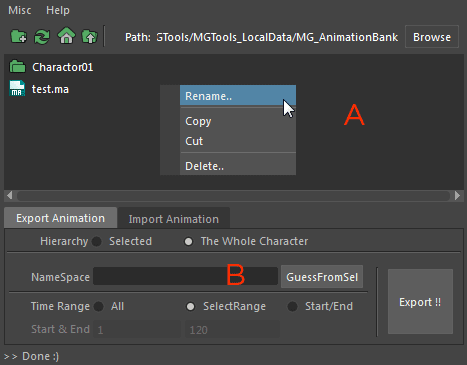Go to home directory via house icon
This screenshot has width=467, height=365.
click(67, 36)
